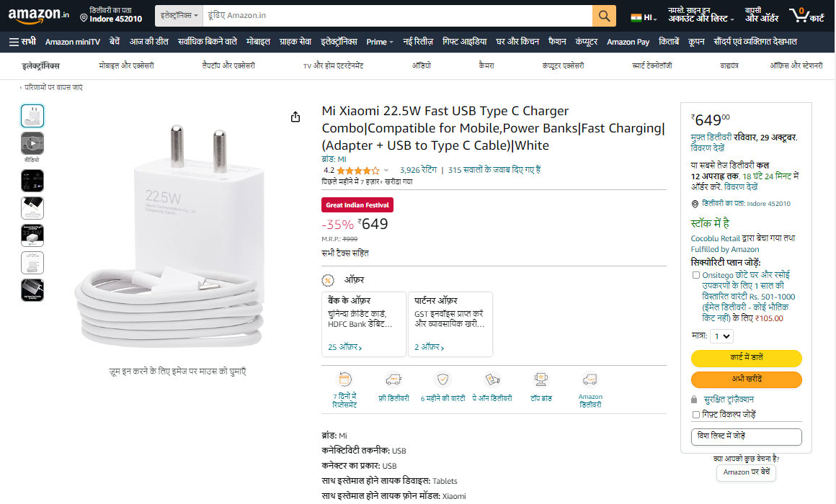The image size is (836, 504).
Task: Click the share icon above product image
Action: tap(295, 117)
